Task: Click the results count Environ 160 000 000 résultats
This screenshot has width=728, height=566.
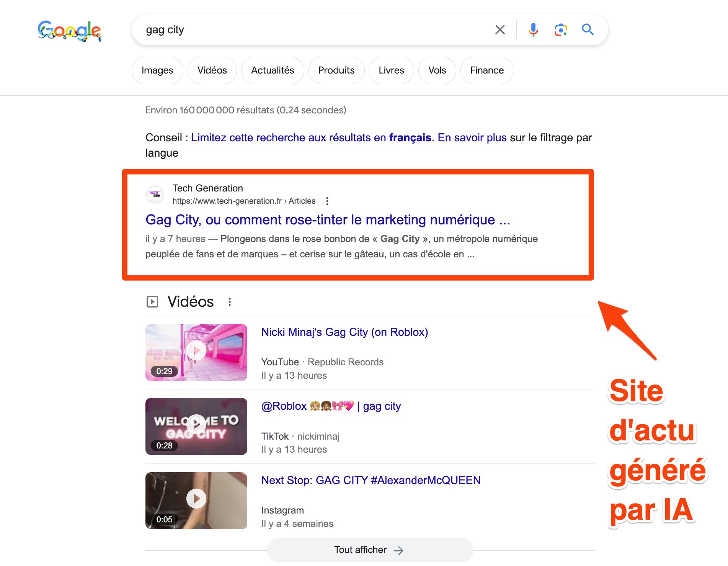Action: pos(246,110)
